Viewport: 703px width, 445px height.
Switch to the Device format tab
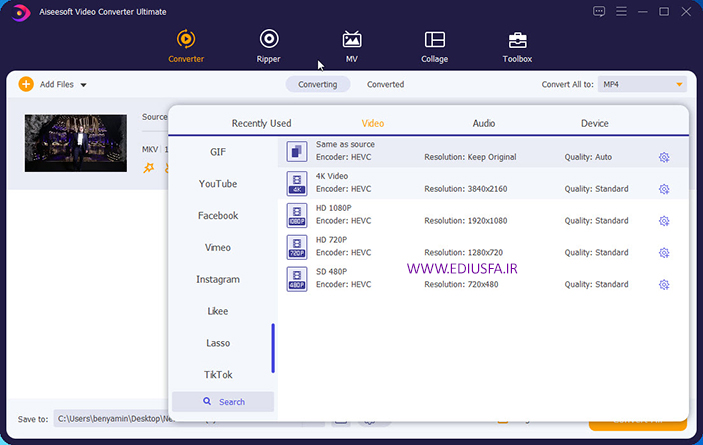pyautogui.click(x=594, y=123)
